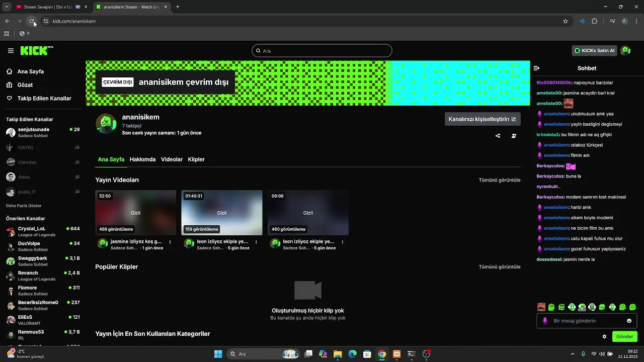Screen dimensions: 644x362
Task: Switch to the Videolar tab
Action: 172,159
